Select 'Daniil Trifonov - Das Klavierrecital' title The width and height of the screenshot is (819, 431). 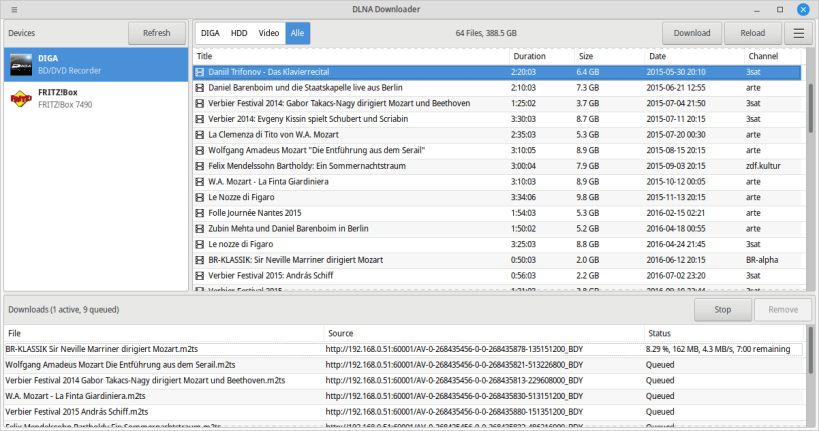(x=268, y=72)
